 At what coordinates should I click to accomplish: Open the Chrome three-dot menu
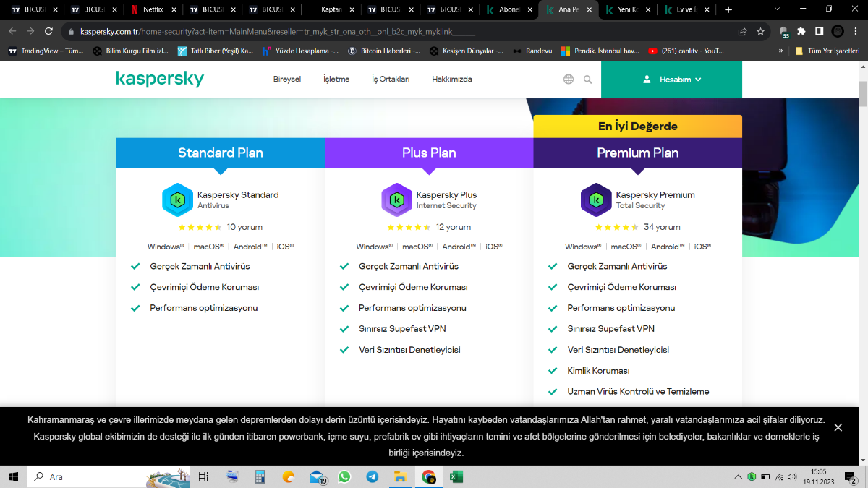click(856, 32)
